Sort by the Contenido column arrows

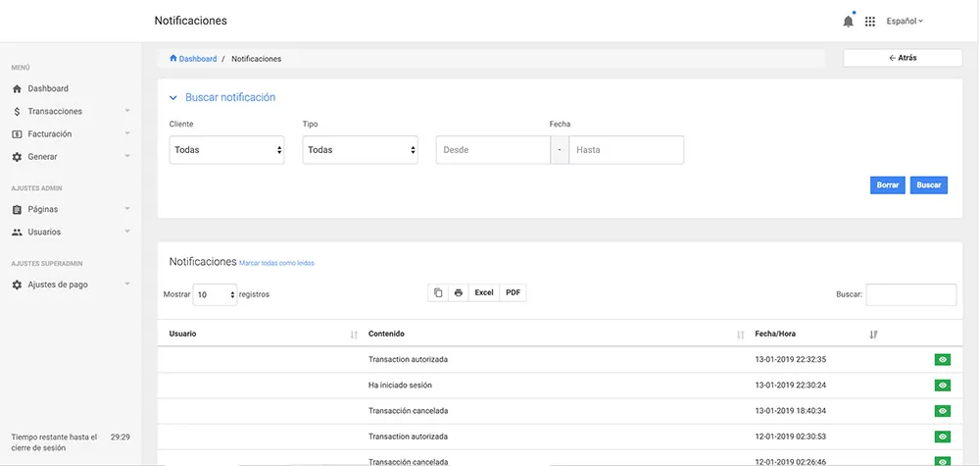click(x=741, y=335)
